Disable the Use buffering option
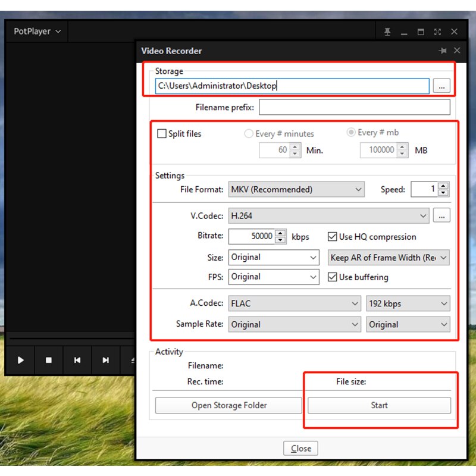Image resolution: width=476 pixels, height=476 pixels. [x=333, y=277]
